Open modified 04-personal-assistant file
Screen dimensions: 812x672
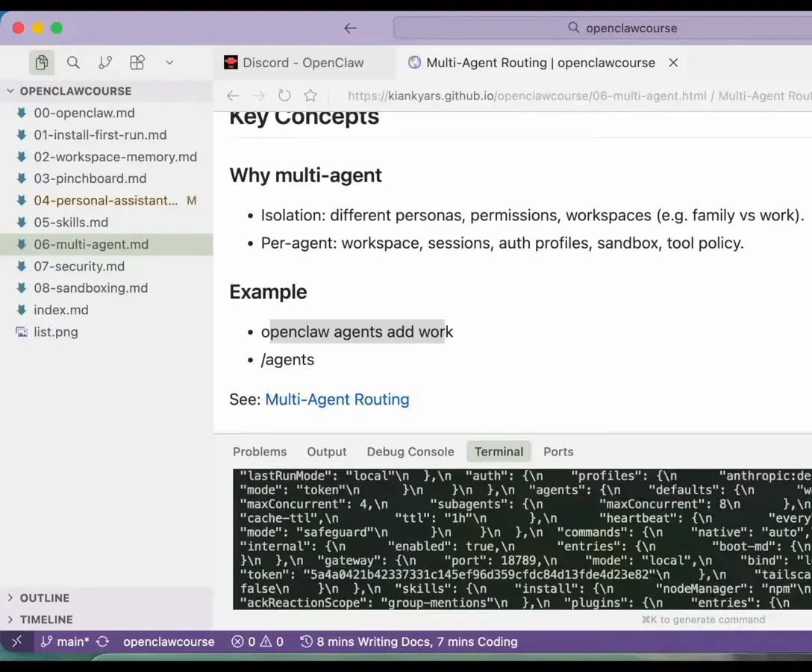[107, 201]
